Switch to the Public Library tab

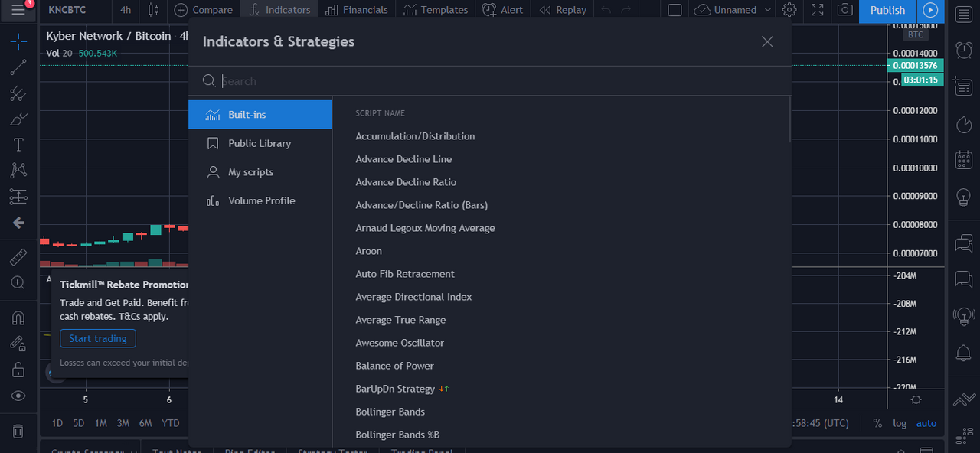coord(260,143)
